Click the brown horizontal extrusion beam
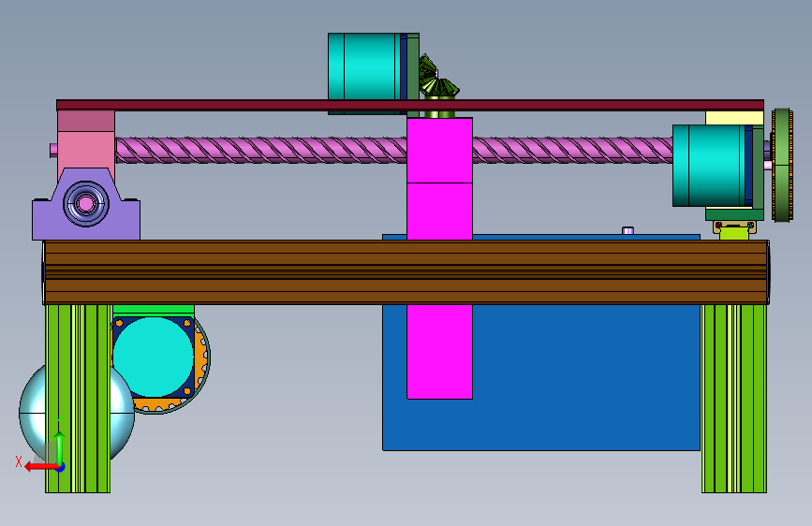The width and height of the screenshot is (812, 526). coord(406,271)
